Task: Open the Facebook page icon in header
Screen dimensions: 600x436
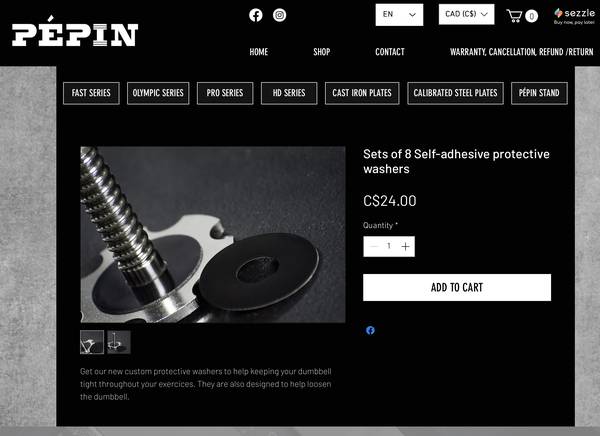Action: click(256, 15)
